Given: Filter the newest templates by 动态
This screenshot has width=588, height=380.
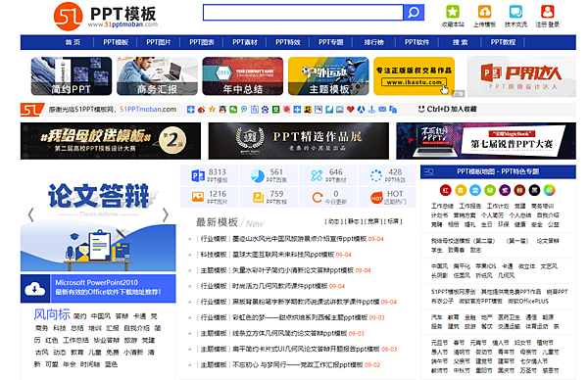Looking at the screenshot, I should pos(334,221).
